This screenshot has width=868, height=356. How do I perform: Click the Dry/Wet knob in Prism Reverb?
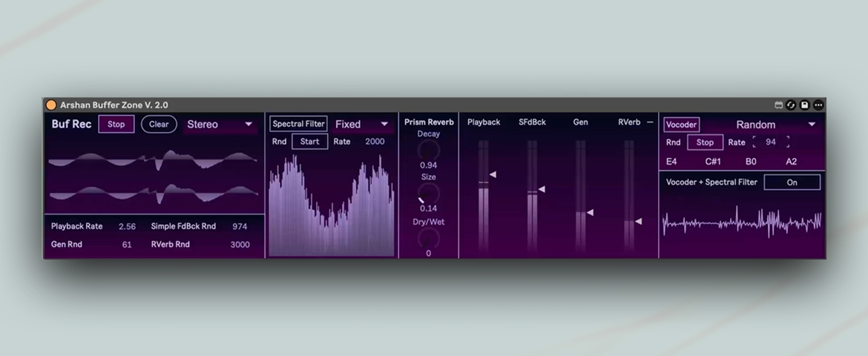429,238
